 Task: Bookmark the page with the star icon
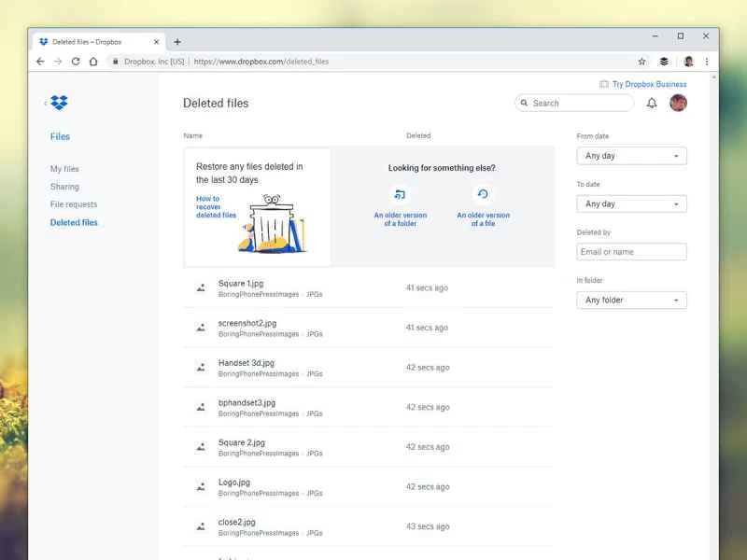pyautogui.click(x=641, y=62)
